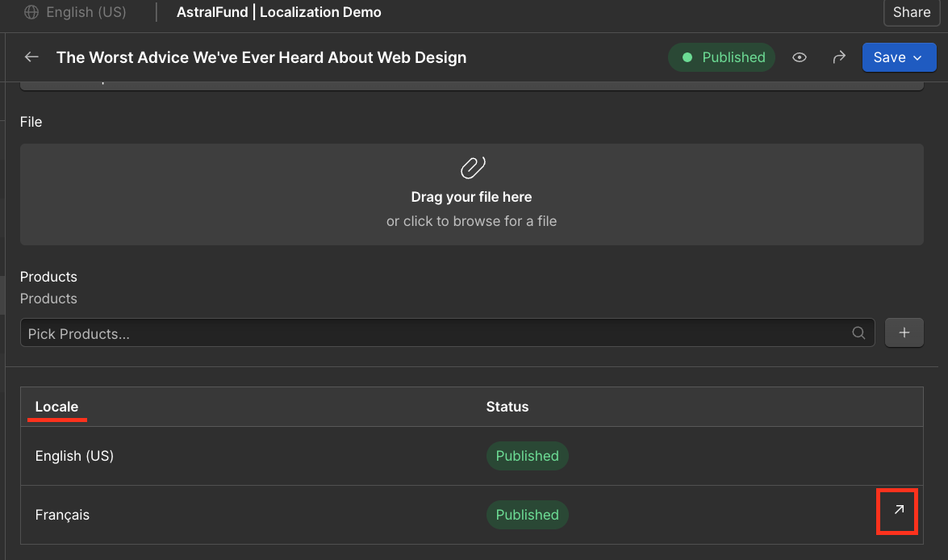Image resolution: width=948 pixels, height=560 pixels.
Task: Click the search icon in Pick Products
Action: 858,333
